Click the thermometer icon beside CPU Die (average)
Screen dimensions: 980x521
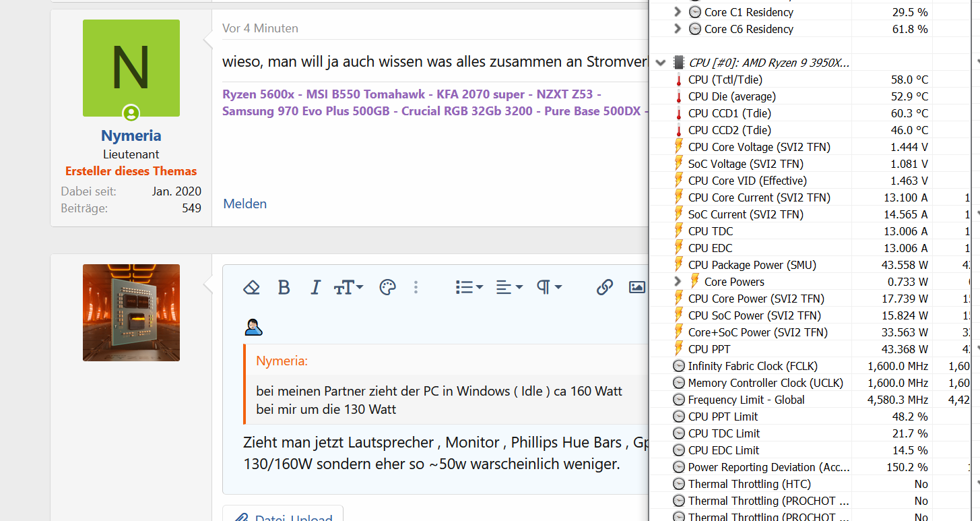tap(679, 96)
